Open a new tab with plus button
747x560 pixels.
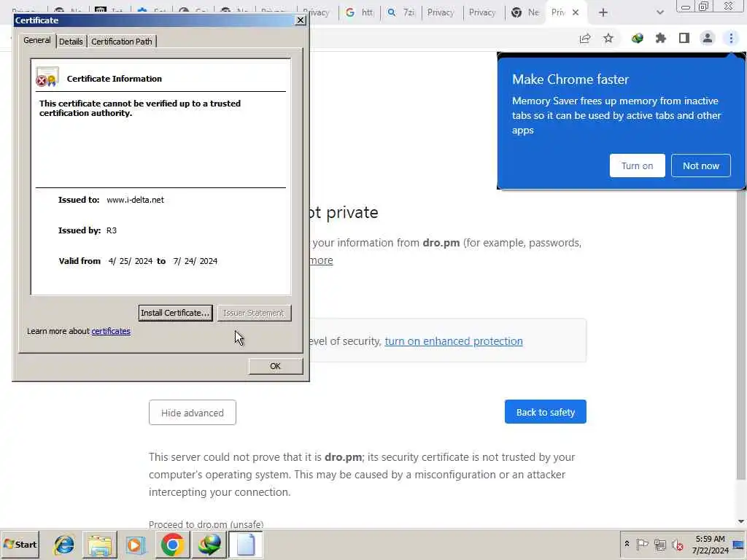(603, 12)
